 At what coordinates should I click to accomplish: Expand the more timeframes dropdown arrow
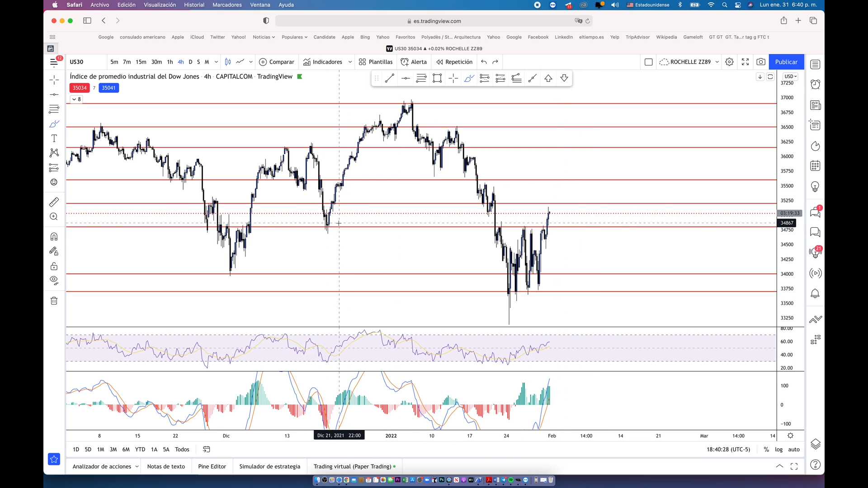216,62
